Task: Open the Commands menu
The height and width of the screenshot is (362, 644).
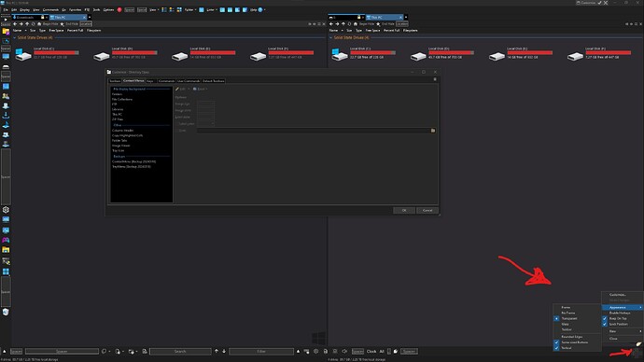Action: pos(51,9)
